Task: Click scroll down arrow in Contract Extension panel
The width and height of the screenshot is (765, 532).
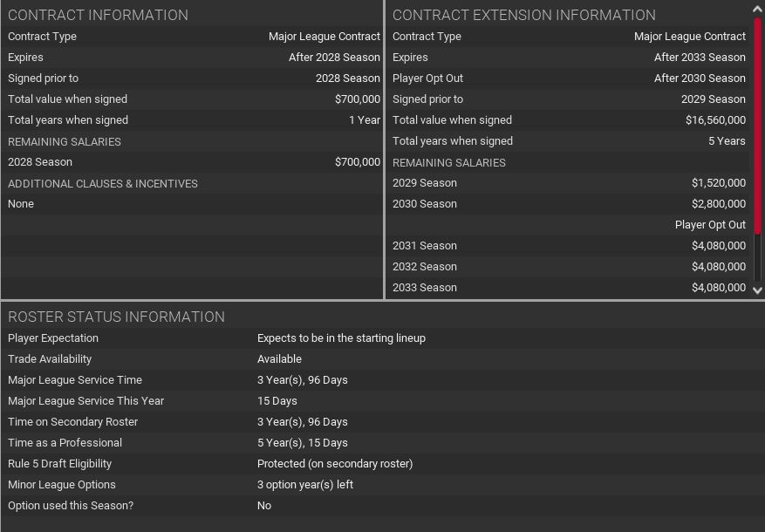Action: [x=757, y=290]
